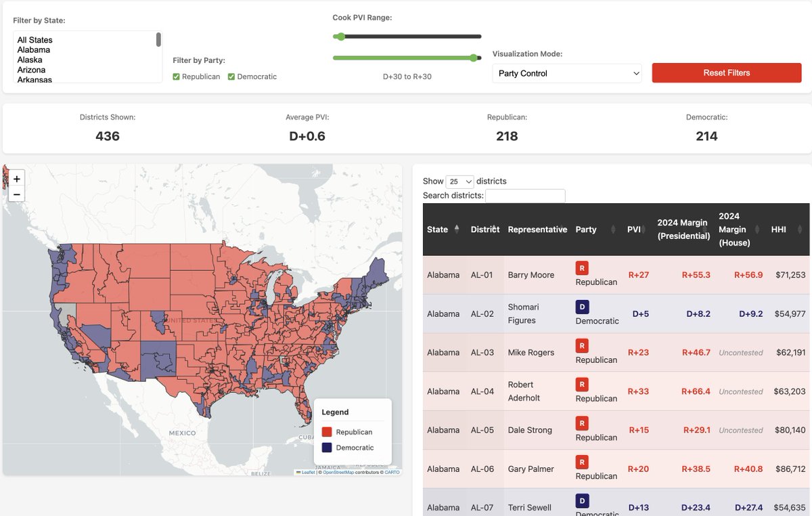Click the AL-01 district cell

tap(484, 275)
